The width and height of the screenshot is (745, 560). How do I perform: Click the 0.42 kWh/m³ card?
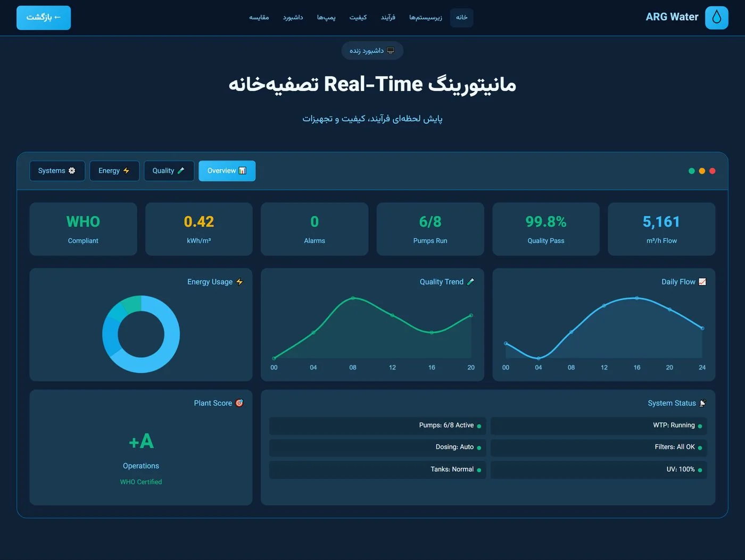199,229
